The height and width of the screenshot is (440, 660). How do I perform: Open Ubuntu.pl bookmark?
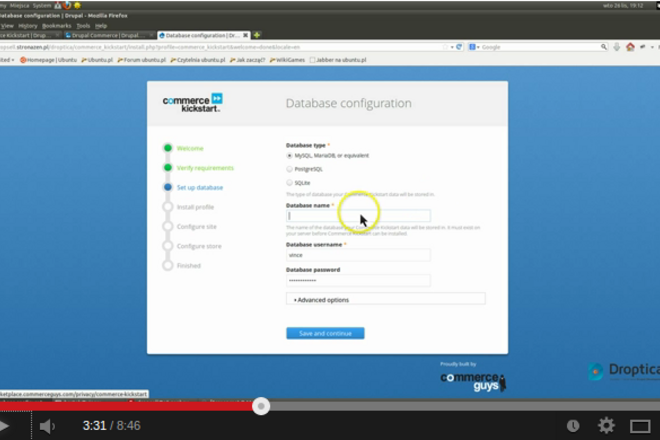pos(97,60)
